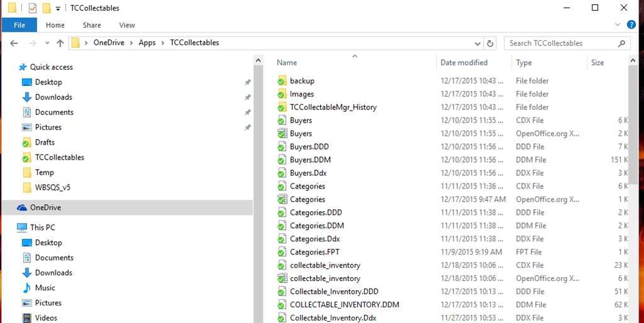
Task: Expand the ribbon with the chevron
Action: pyautogui.click(x=618, y=25)
